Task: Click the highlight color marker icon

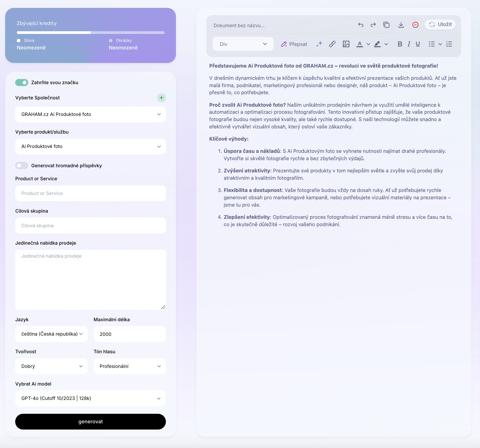Action: [377, 44]
